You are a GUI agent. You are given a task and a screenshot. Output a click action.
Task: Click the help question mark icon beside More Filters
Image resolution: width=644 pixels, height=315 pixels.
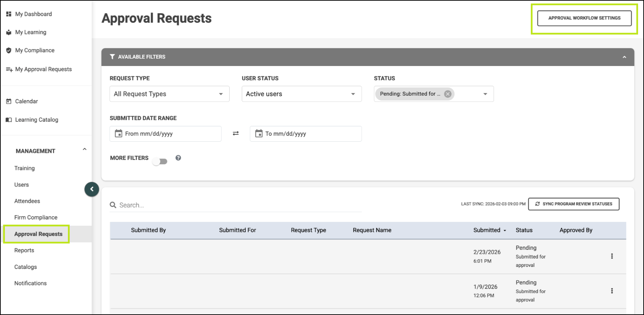click(x=178, y=158)
